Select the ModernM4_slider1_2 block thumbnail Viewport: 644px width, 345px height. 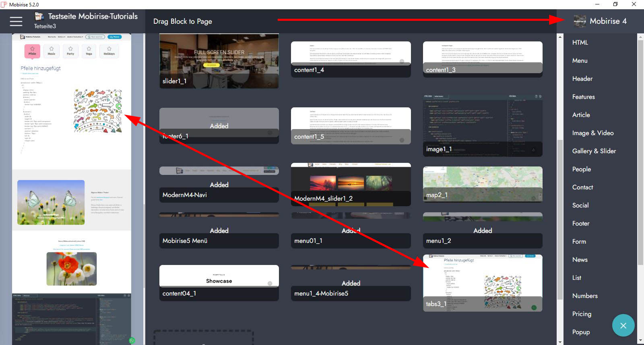pyautogui.click(x=351, y=185)
